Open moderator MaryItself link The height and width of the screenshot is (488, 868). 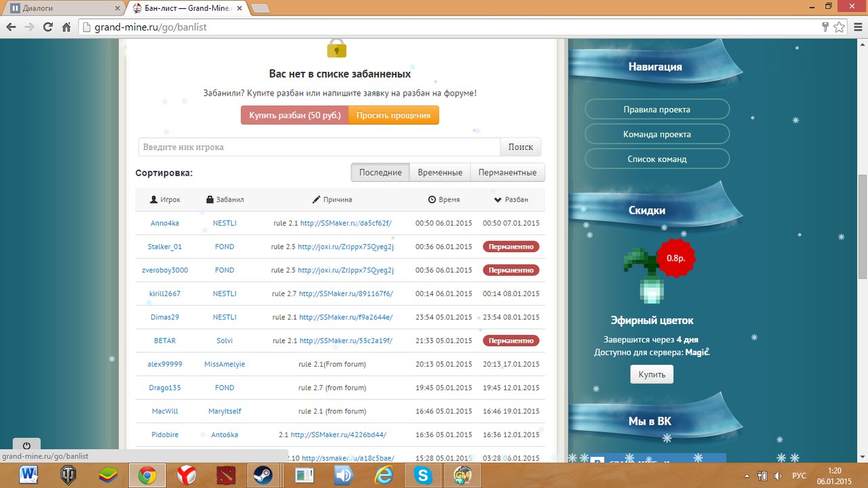click(x=224, y=411)
